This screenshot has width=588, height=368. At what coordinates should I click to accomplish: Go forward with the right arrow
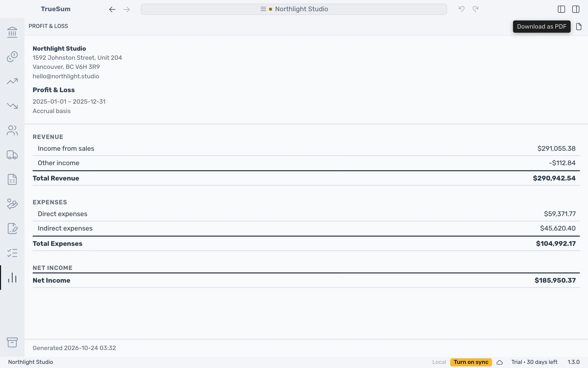[127, 9]
